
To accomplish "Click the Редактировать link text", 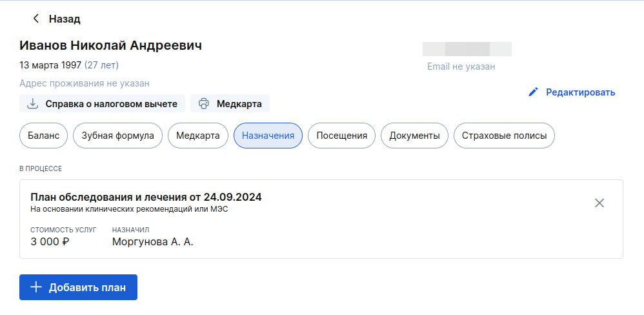I will tap(580, 92).
